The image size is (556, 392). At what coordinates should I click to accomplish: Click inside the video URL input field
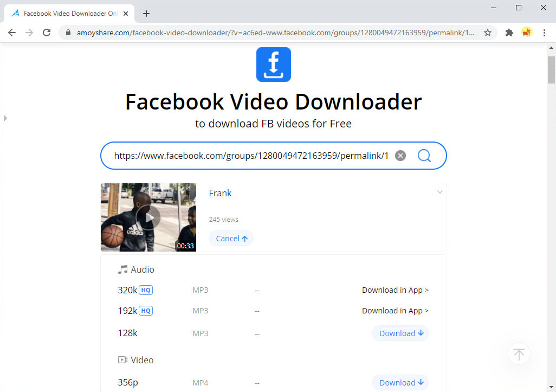pyautogui.click(x=249, y=155)
